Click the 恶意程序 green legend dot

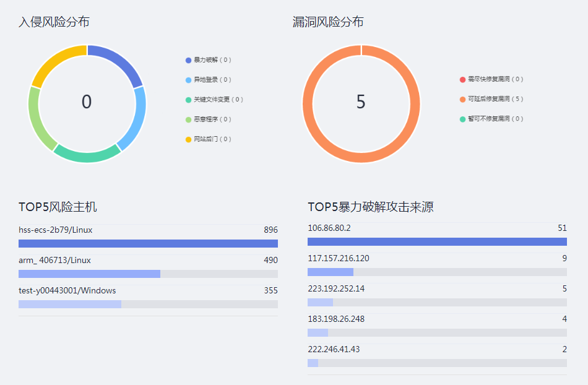coord(189,119)
